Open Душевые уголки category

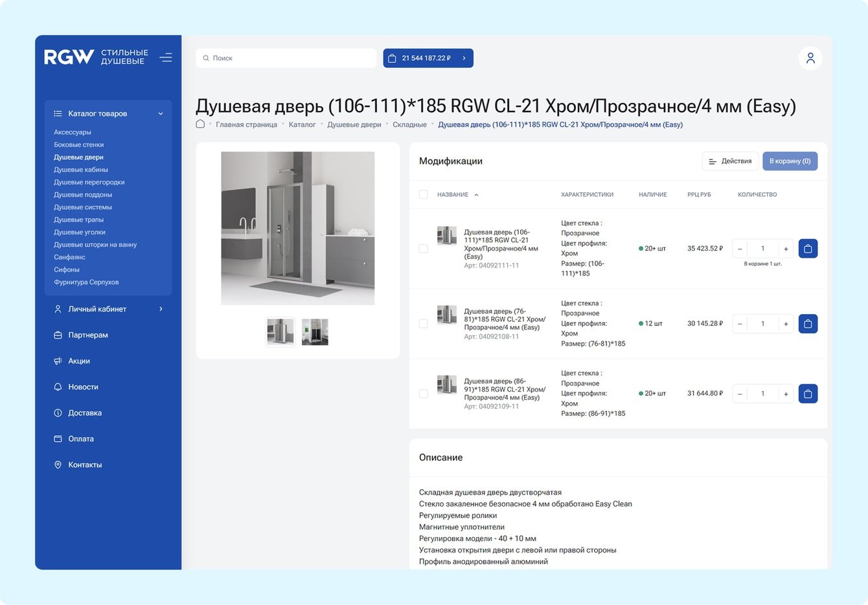80,232
